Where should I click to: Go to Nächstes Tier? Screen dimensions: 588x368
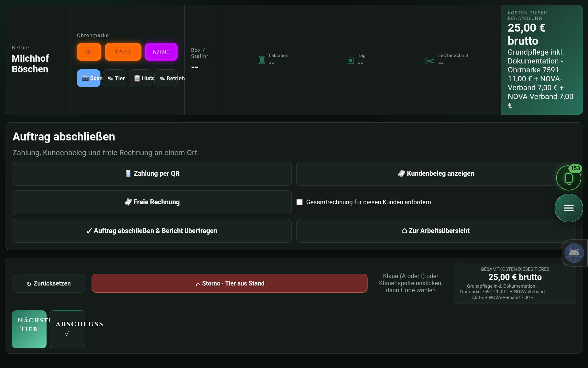[x=29, y=329]
